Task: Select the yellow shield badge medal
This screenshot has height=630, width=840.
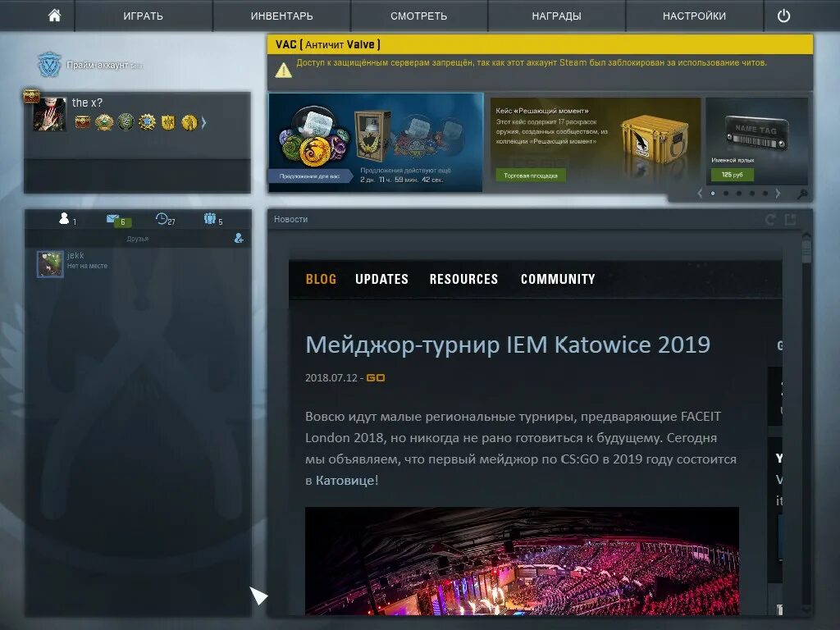Action: [168, 123]
